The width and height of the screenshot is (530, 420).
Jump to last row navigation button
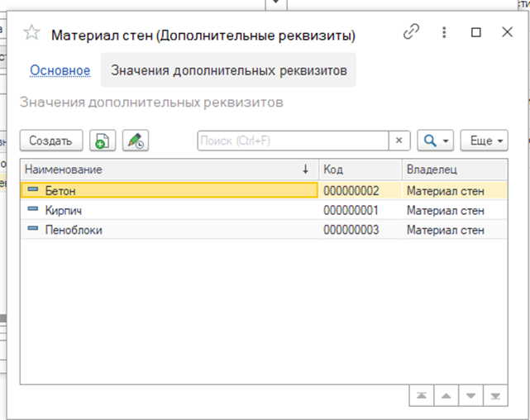click(495, 395)
